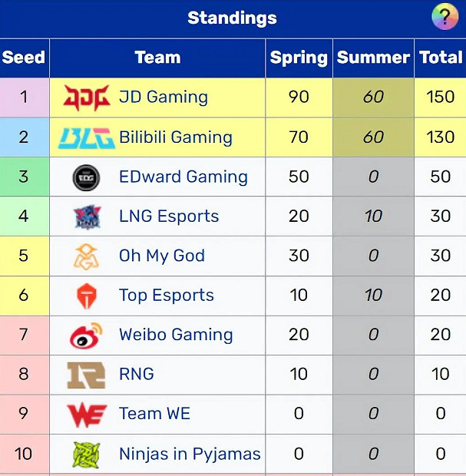Click the Bilibili Gaming BLG logo

(x=87, y=137)
